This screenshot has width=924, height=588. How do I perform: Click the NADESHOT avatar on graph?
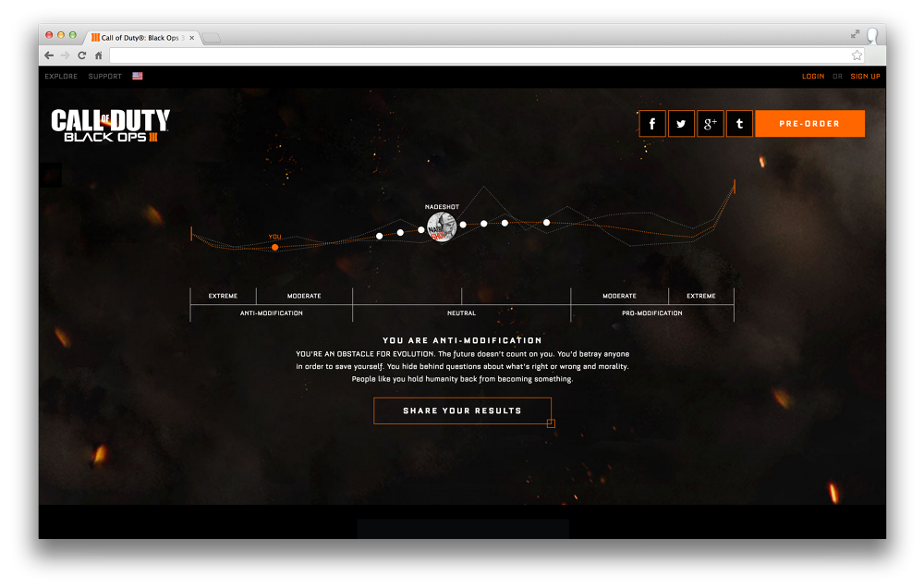tap(442, 227)
